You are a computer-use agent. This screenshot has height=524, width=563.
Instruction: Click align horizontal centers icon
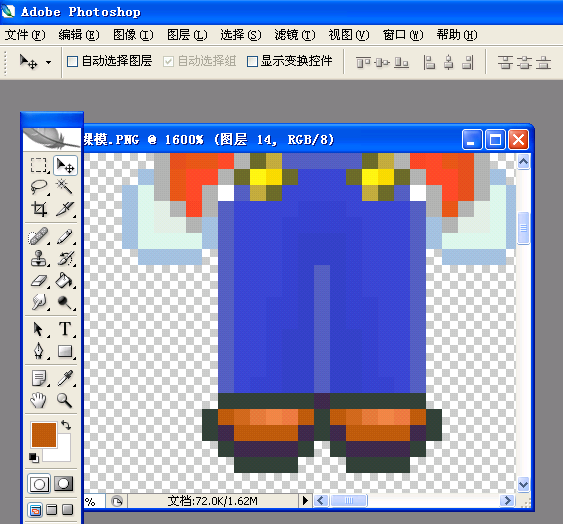(x=448, y=62)
